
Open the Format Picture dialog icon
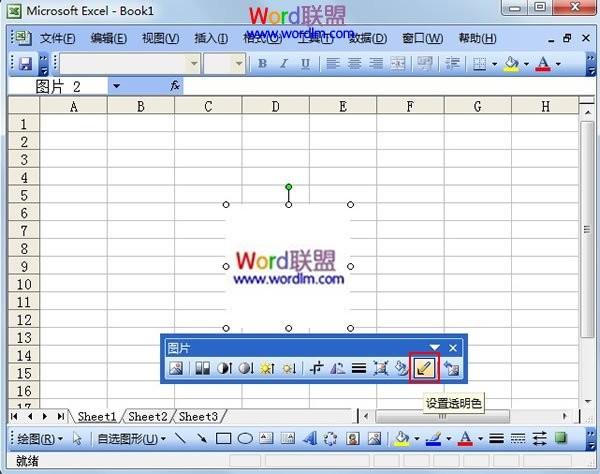(x=401, y=368)
